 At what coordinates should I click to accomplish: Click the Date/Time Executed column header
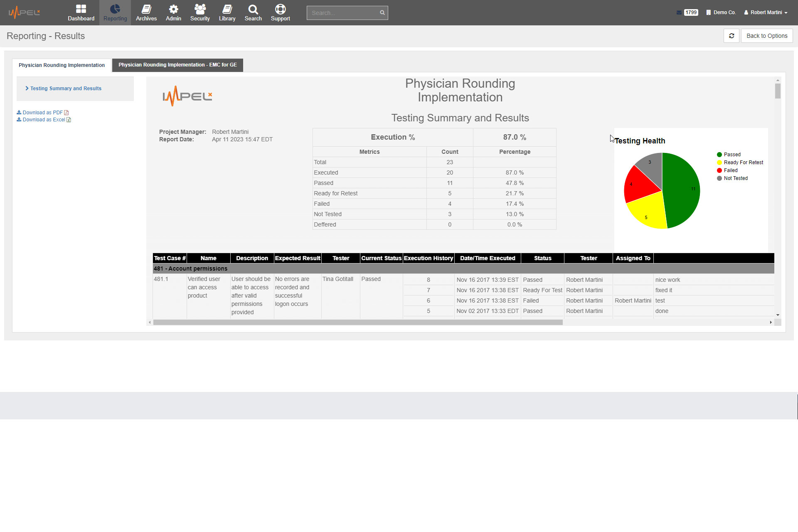click(x=488, y=258)
